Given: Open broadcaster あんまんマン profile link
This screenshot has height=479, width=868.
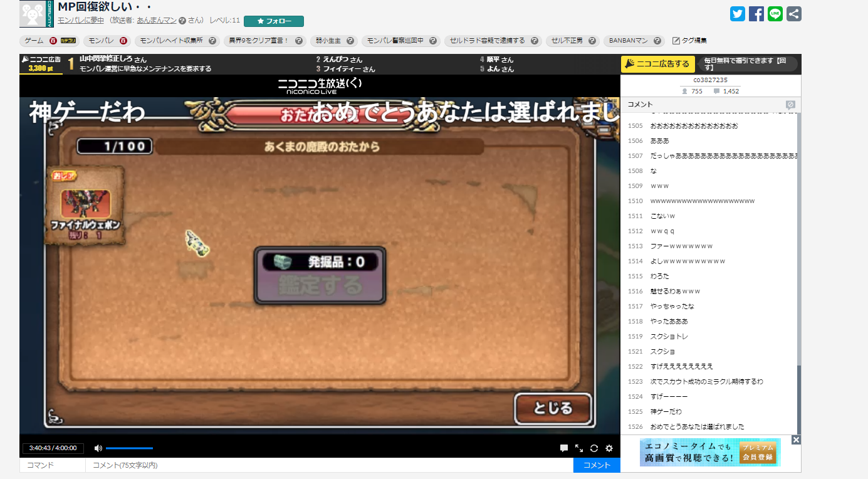Looking at the screenshot, I should coord(157,21).
